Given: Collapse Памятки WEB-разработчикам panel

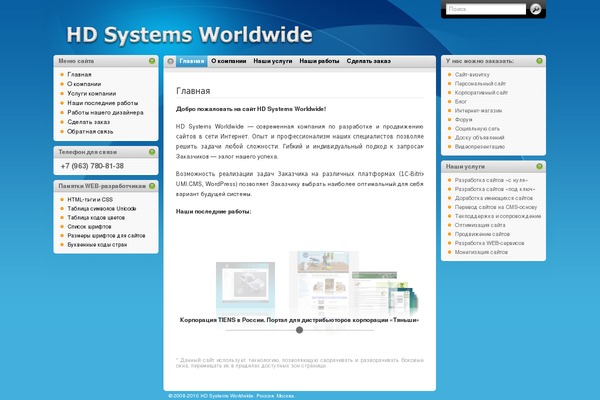Looking at the screenshot, I should point(152,186).
